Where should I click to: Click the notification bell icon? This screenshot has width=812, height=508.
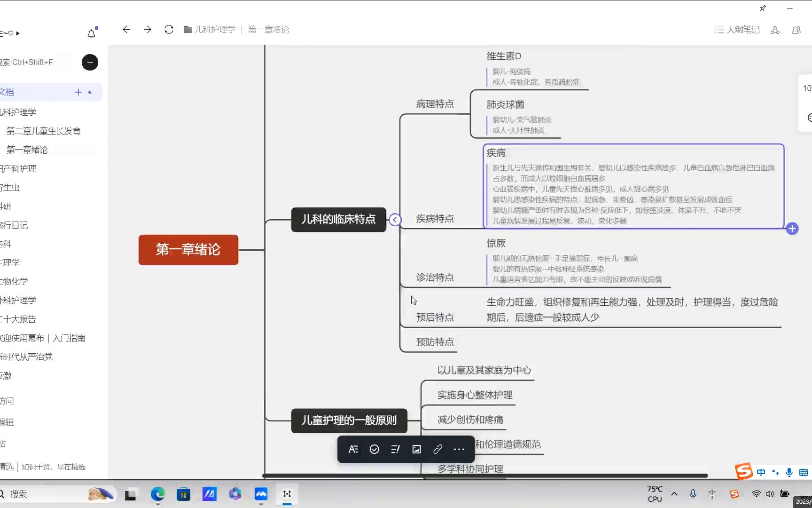pos(91,33)
